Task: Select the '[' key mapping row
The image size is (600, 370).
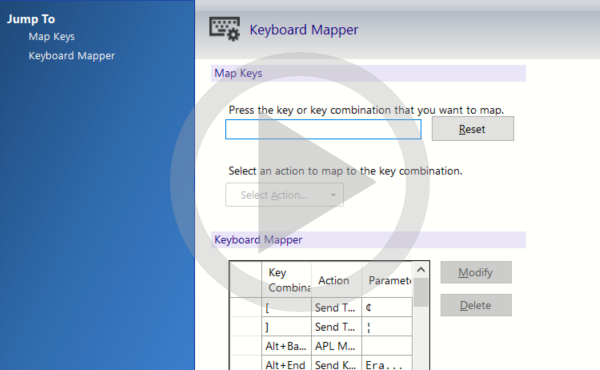Action: click(x=321, y=307)
